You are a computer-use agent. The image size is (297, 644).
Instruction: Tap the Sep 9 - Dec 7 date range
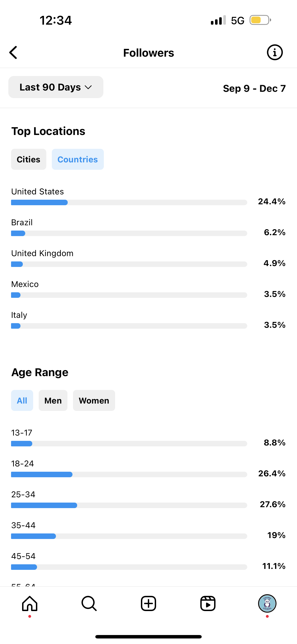[254, 88]
